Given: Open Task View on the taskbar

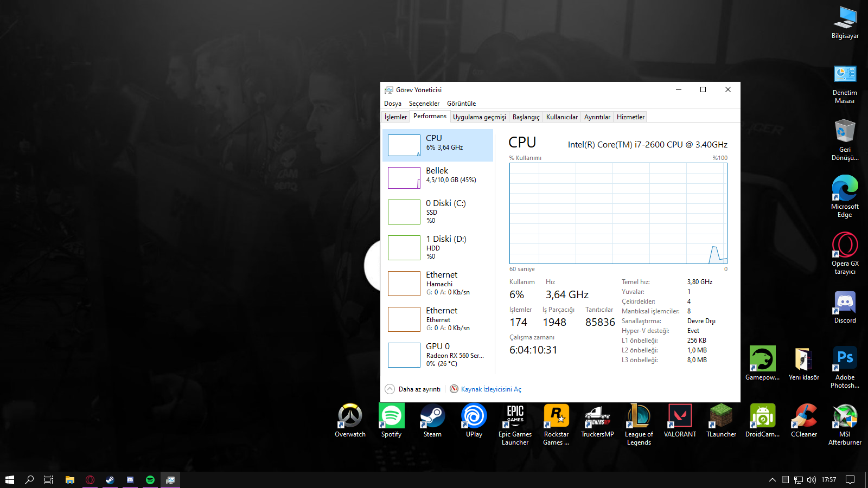Looking at the screenshot, I should 49,480.
